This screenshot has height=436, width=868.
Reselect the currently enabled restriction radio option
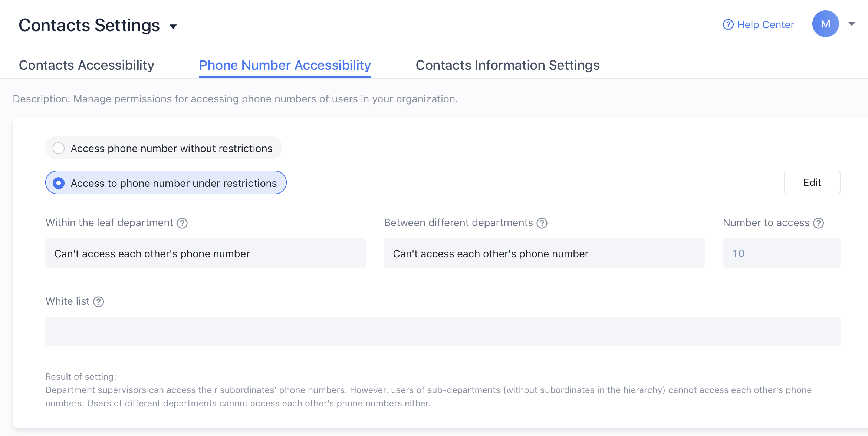pos(59,183)
